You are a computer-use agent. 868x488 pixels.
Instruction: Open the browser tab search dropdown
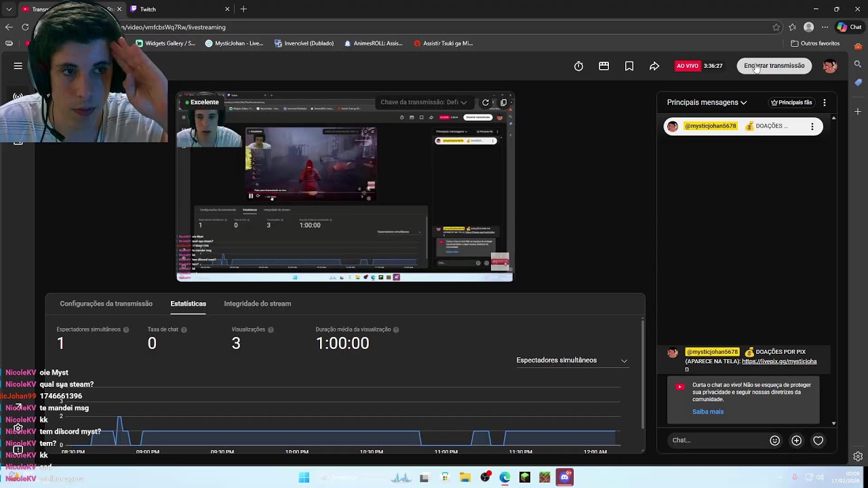click(x=9, y=9)
